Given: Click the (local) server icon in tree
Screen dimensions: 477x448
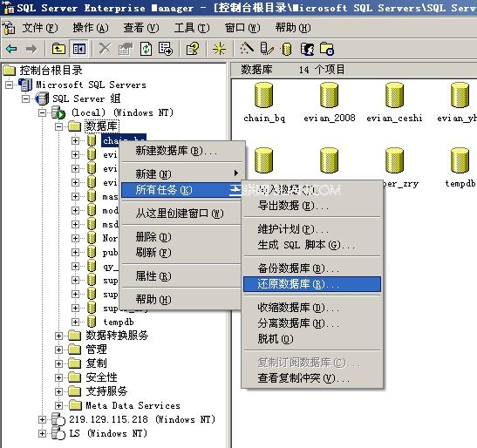Looking at the screenshot, I should pos(58,112).
